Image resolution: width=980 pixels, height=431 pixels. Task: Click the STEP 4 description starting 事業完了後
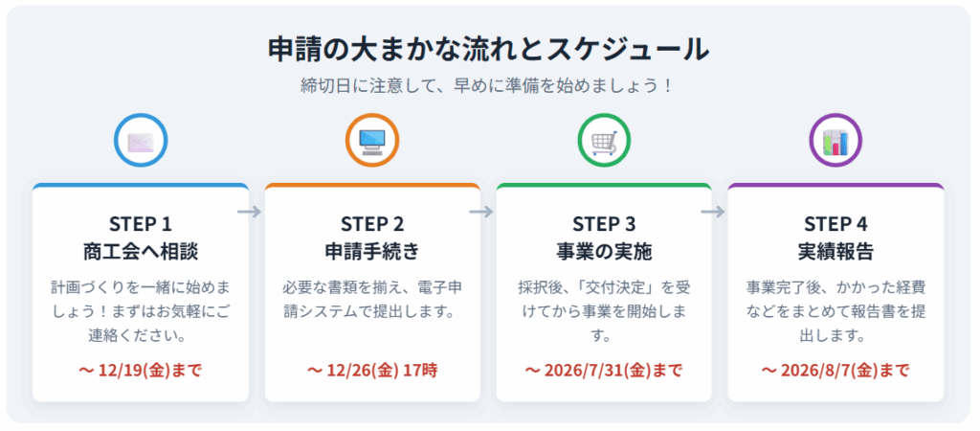(x=835, y=311)
